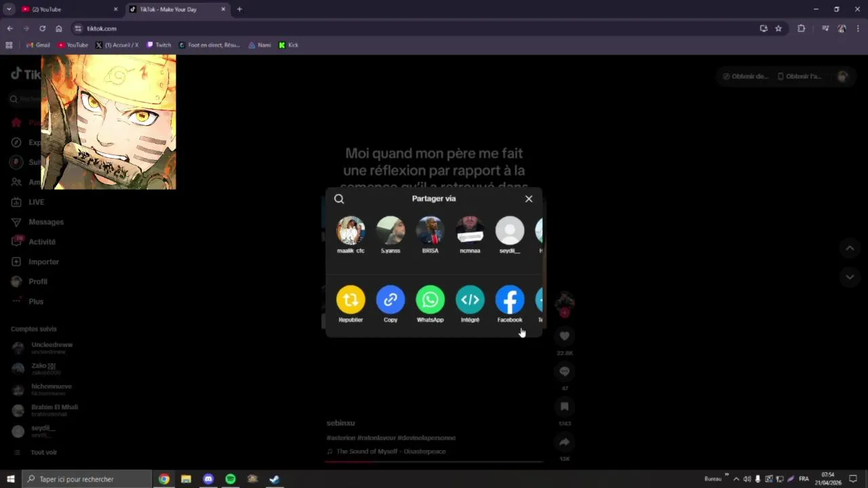Show hidden system tray icons
This screenshot has height=488, width=868.
[x=736, y=479]
